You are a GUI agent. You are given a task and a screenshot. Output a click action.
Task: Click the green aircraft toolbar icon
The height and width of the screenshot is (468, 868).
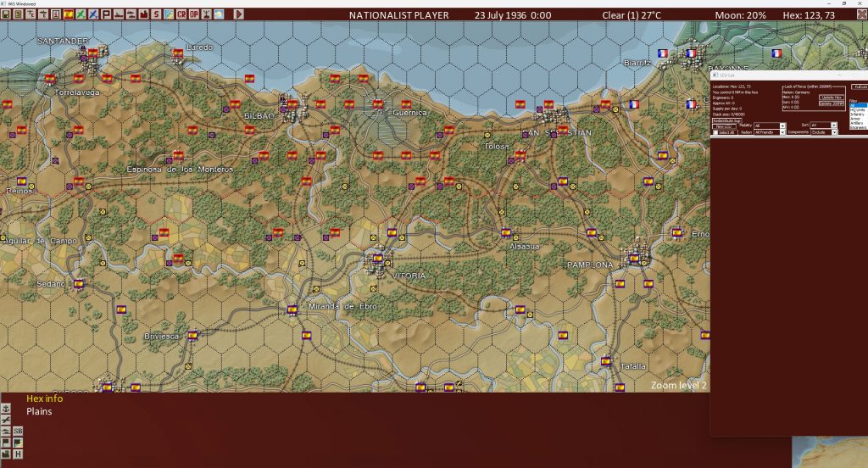click(x=81, y=14)
